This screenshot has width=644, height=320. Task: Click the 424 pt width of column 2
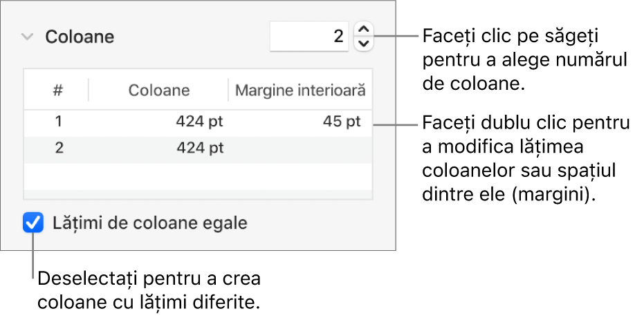pyautogui.click(x=199, y=147)
